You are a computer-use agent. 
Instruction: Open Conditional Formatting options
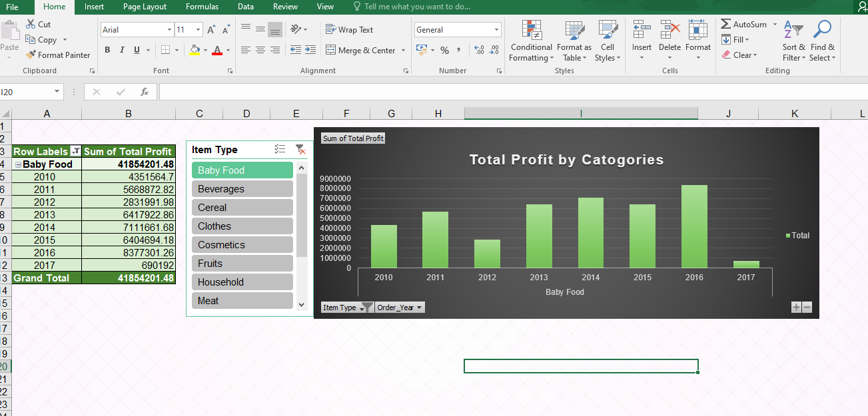[x=531, y=41]
